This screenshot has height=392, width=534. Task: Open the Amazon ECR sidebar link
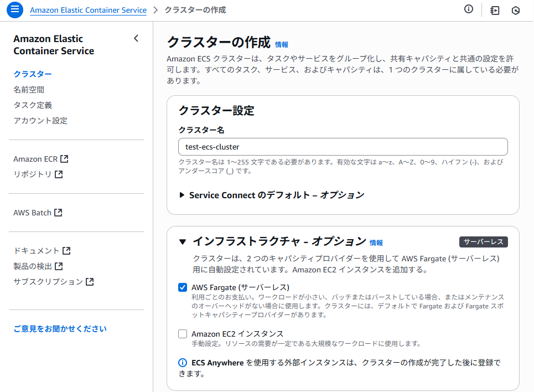coord(35,159)
